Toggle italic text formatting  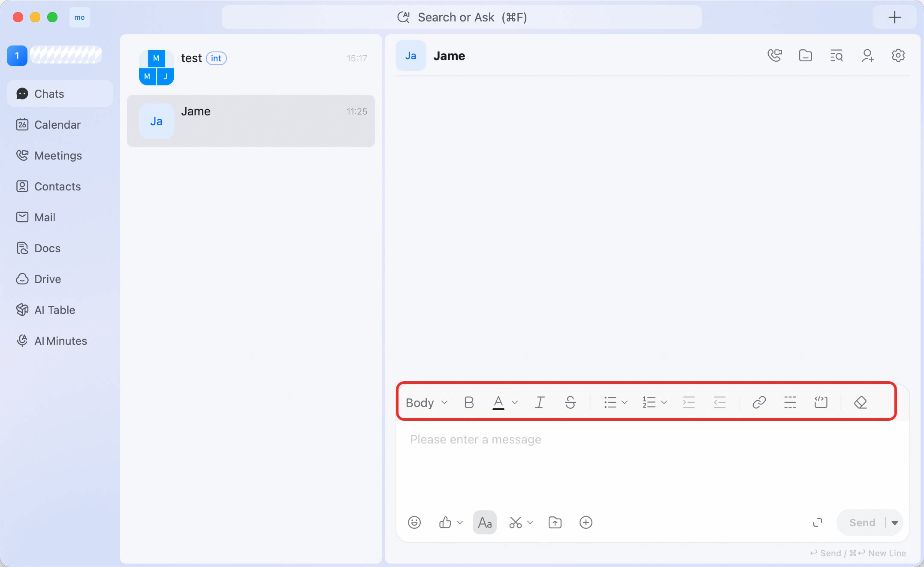coord(540,402)
